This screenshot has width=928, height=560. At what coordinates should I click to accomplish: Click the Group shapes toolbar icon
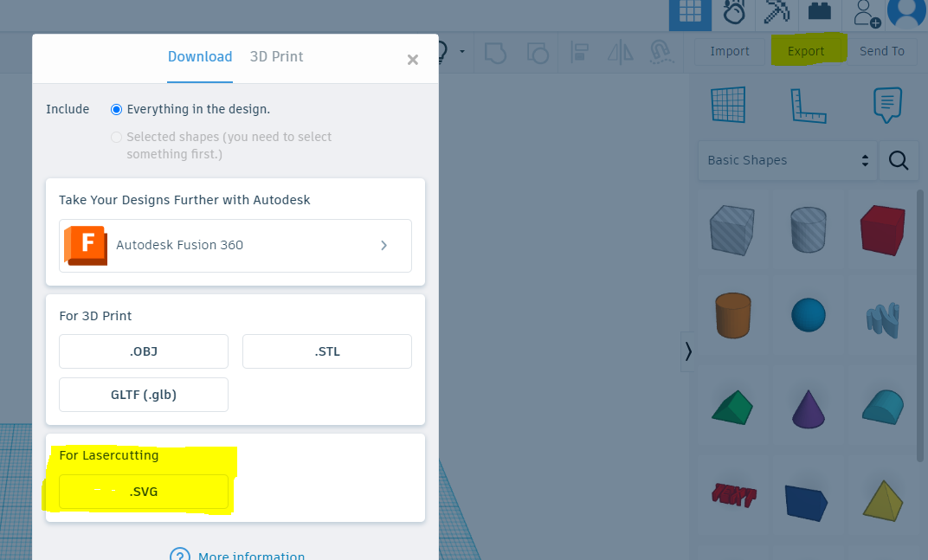[496, 53]
